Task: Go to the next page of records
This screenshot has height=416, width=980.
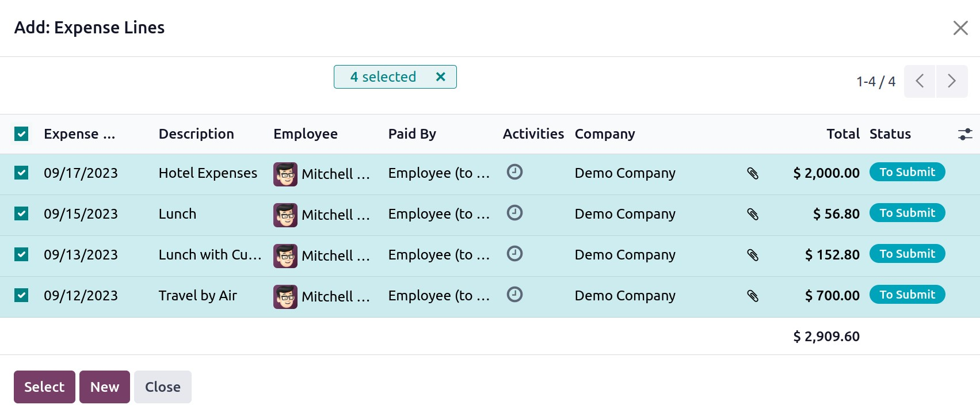Action: click(951, 81)
